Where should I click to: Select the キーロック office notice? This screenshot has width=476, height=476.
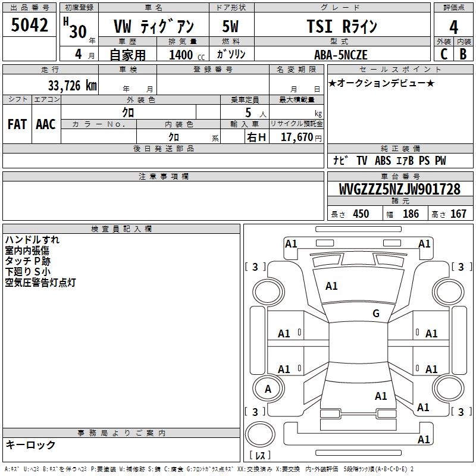(30, 444)
